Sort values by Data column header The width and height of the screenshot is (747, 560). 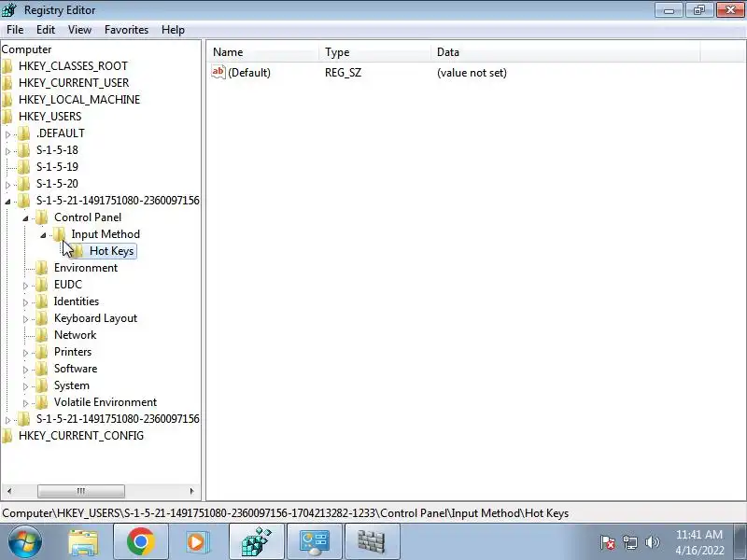point(566,52)
